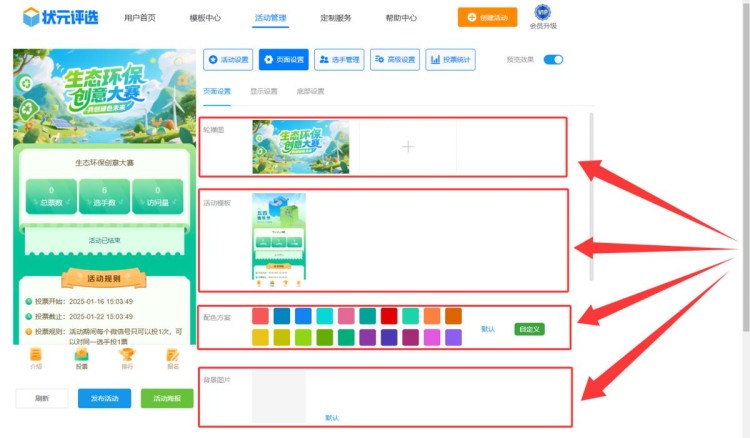The width and height of the screenshot is (750, 438).
Task: Choose the purple swatch at row end
Action: (454, 338)
